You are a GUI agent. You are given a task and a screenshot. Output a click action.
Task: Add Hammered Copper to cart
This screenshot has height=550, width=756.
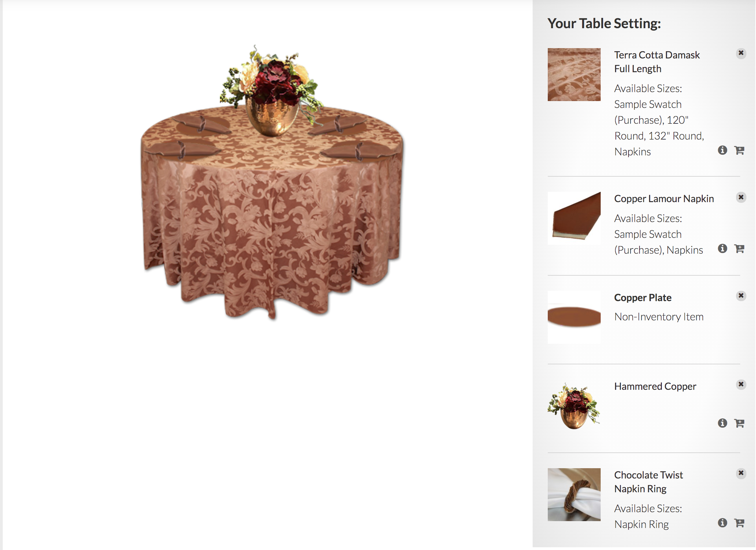pyautogui.click(x=739, y=423)
